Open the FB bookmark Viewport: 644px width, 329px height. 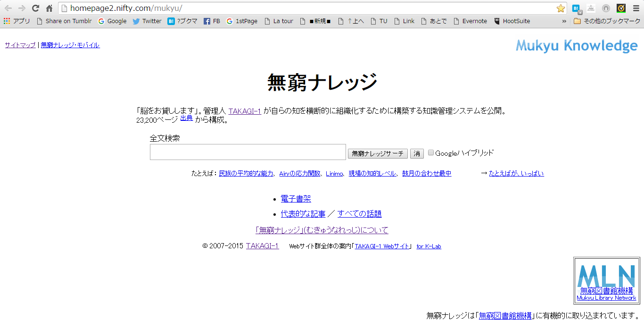(212, 21)
